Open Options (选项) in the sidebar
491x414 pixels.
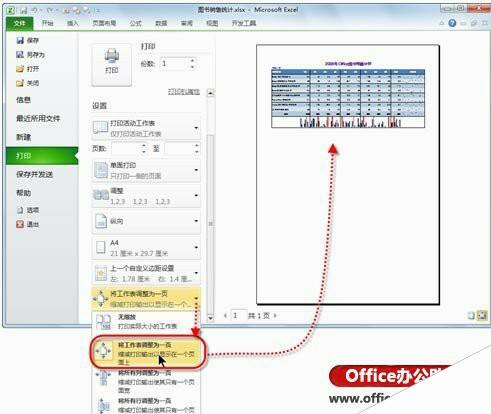(28, 210)
